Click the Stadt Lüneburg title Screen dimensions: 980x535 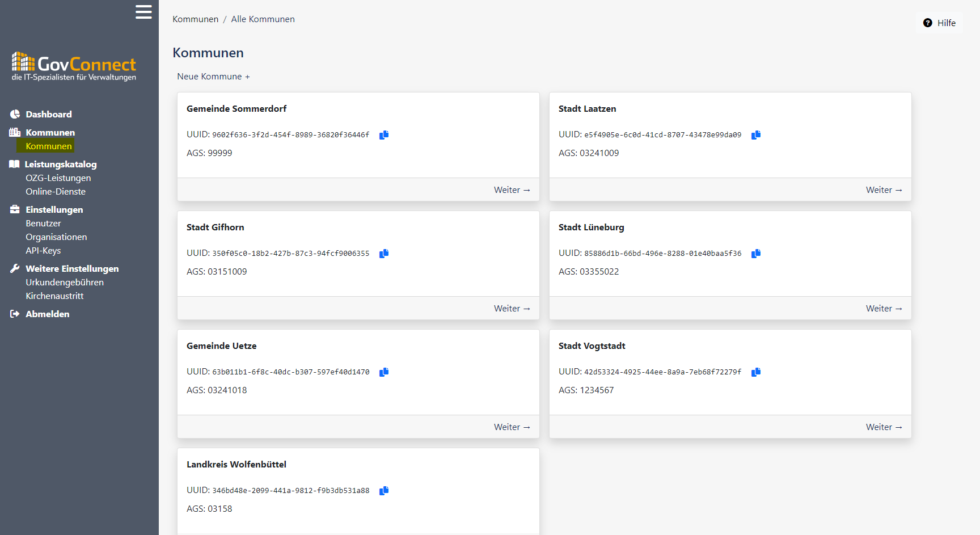(591, 227)
